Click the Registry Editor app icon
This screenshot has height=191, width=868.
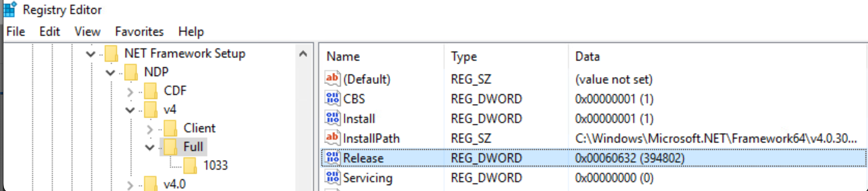(x=10, y=9)
